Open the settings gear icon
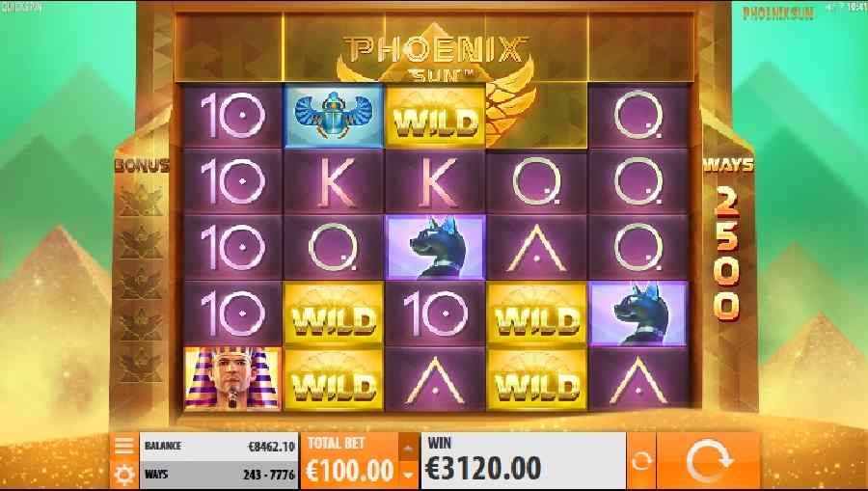This screenshot has width=868, height=491. tap(124, 475)
